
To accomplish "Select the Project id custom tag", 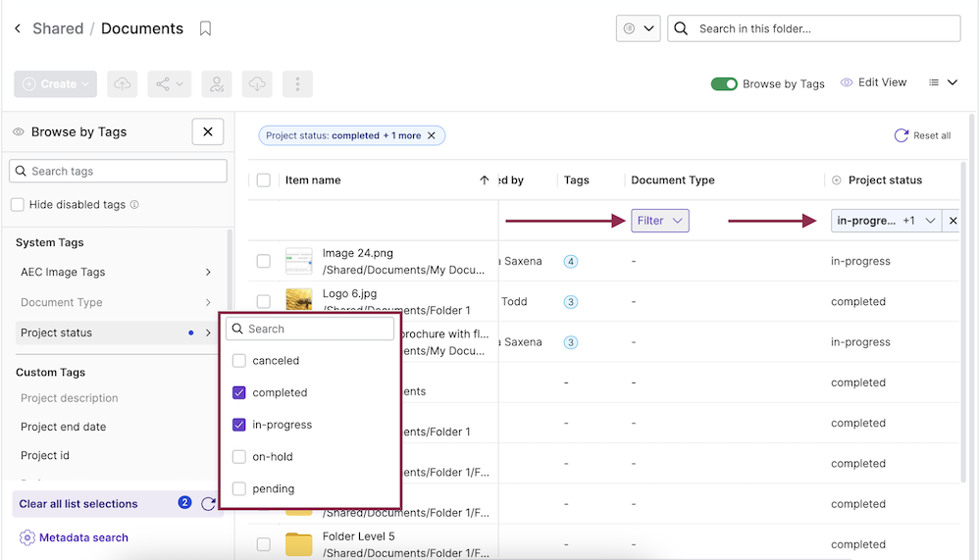I will point(45,456).
